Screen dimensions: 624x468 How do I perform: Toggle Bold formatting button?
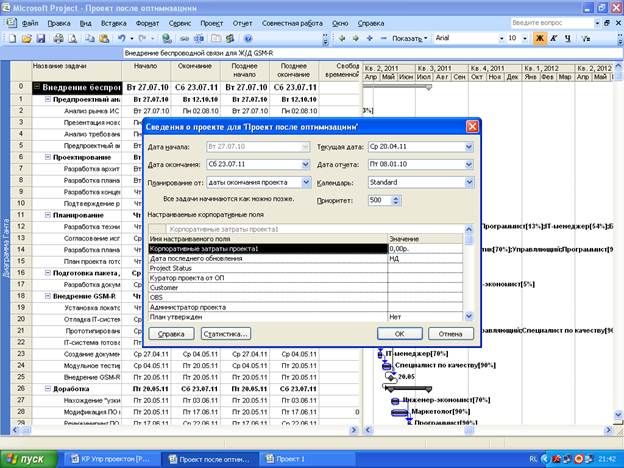coord(540,38)
